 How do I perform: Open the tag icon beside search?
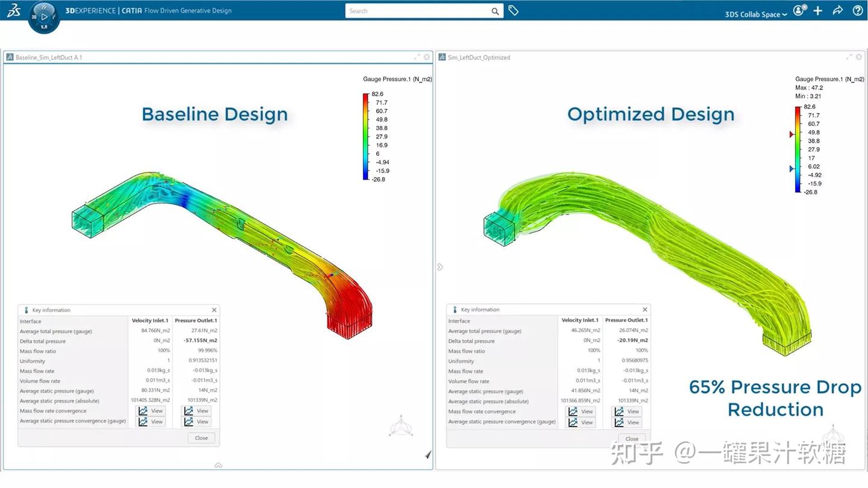[x=514, y=10]
